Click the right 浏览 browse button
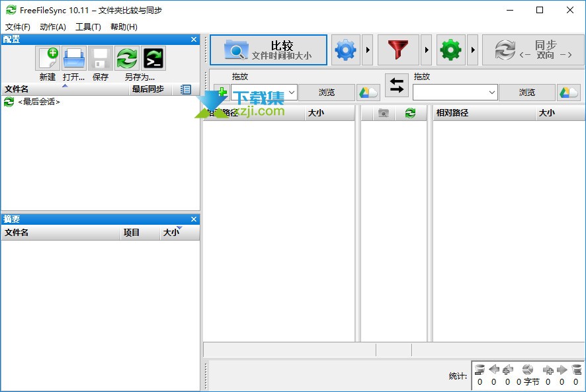 pyautogui.click(x=527, y=93)
